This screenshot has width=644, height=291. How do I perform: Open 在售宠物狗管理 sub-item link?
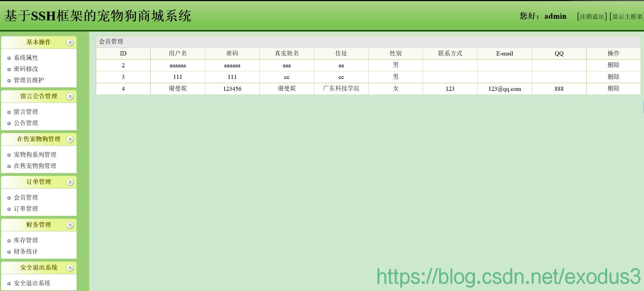(x=35, y=166)
